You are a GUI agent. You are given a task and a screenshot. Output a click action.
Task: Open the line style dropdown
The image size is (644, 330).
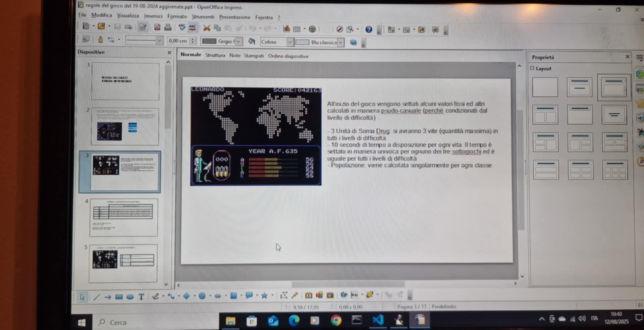159,41
